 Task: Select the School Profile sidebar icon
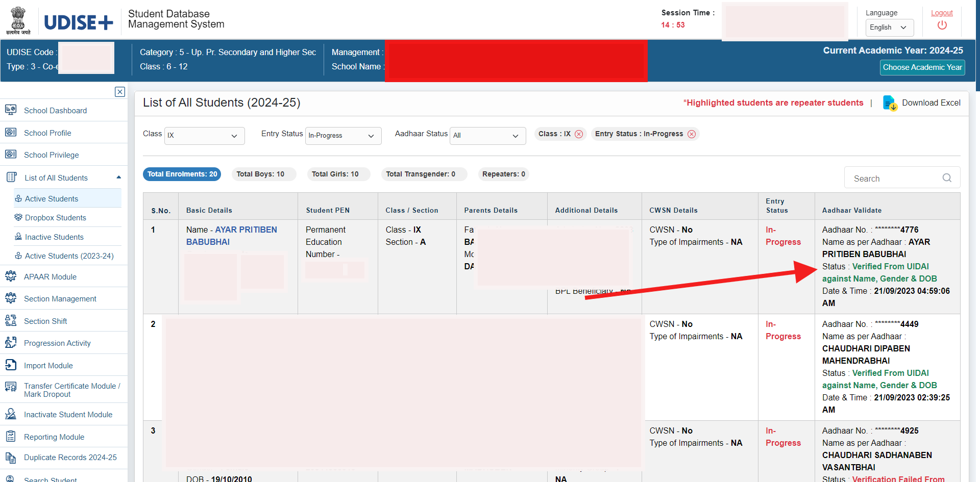point(11,132)
